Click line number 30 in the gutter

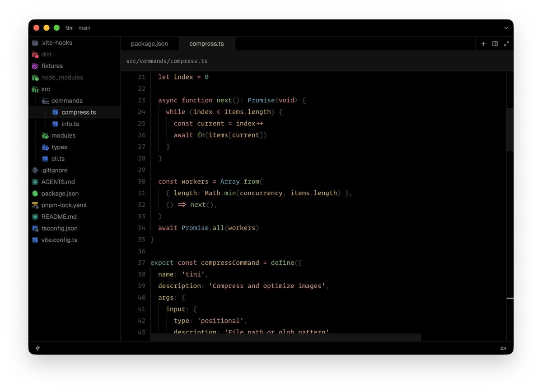coord(141,182)
